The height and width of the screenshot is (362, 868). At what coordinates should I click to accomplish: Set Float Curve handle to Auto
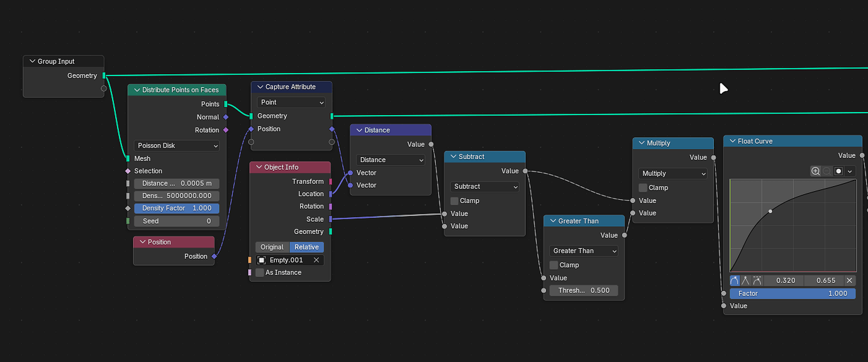(x=735, y=280)
